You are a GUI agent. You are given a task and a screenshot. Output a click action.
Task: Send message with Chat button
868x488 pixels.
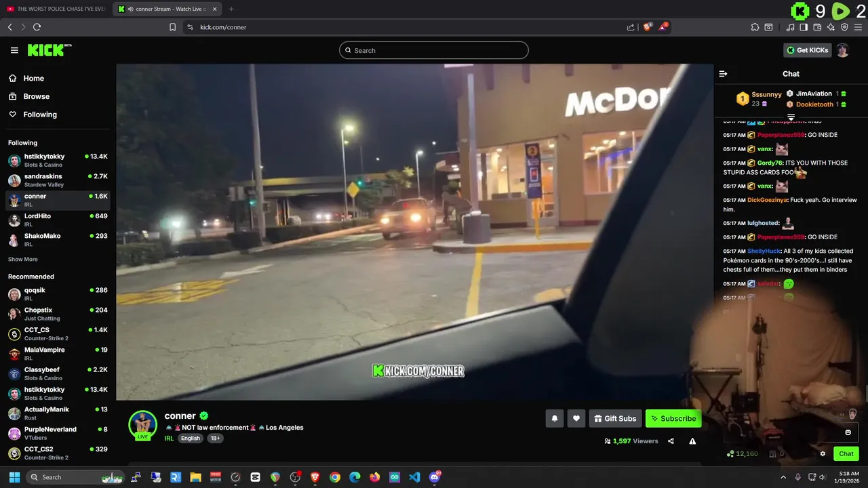pos(846,454)
